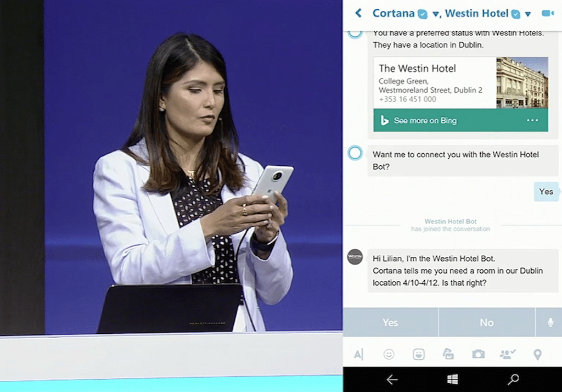Click the College Green address text
The width and height of the screenshot is (562, 392).
pos(430,86)
